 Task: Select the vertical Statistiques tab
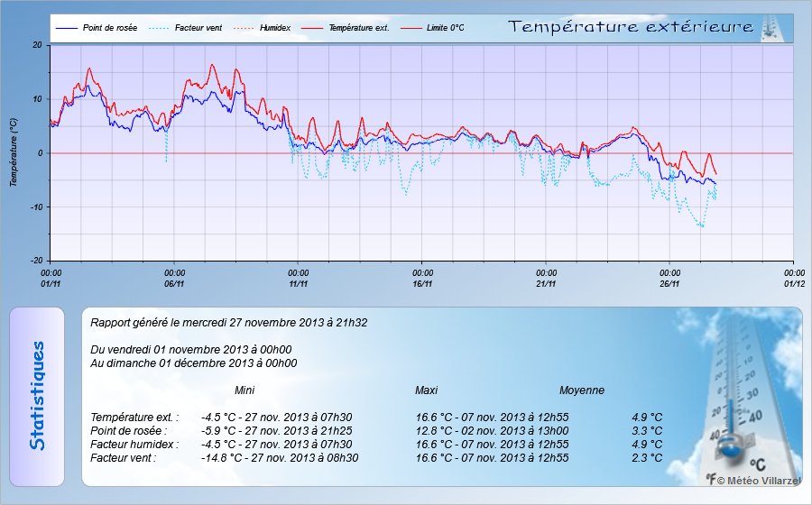pos(37,397)
